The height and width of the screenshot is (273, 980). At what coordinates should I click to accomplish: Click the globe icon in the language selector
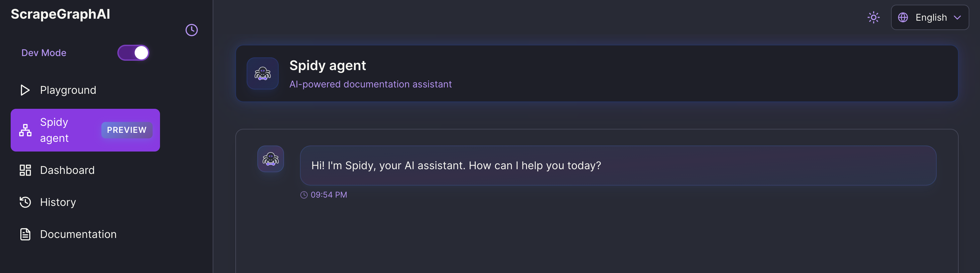coord(903,17)
